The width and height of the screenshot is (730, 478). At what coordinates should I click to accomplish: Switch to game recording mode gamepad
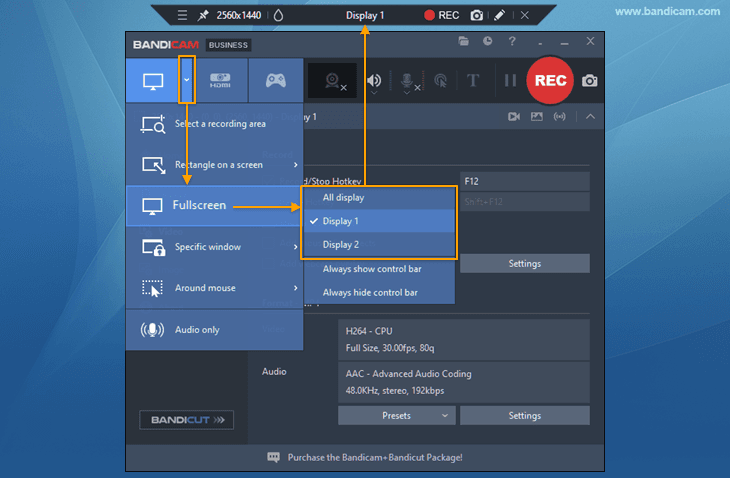[x=276, y=81]
